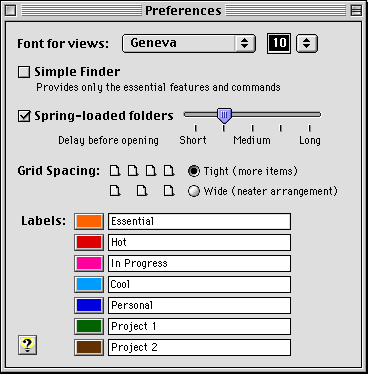The image size is (368, 374).
Task: Click the Project 2 label text field
Action: (199, 347)
